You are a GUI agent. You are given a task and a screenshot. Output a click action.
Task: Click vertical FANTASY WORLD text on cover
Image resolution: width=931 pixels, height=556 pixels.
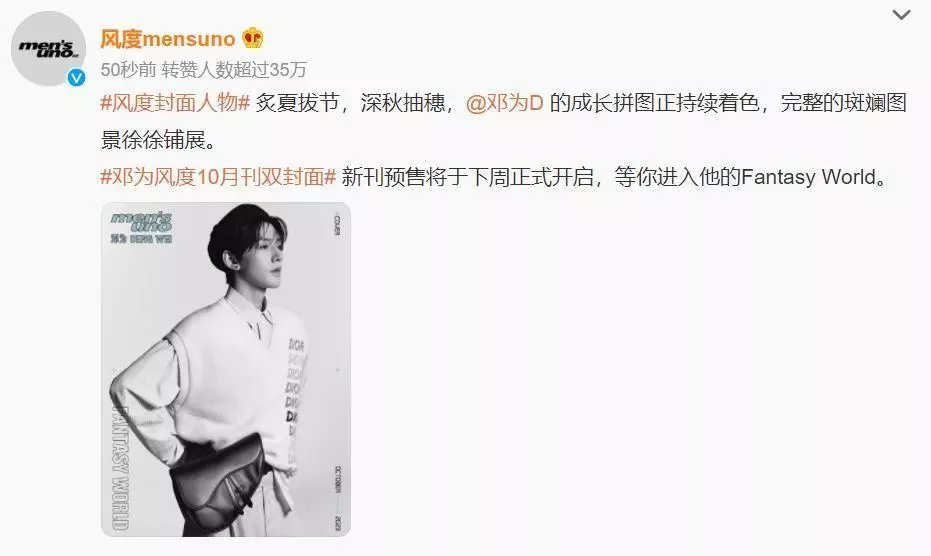click(x=121, y=467)
